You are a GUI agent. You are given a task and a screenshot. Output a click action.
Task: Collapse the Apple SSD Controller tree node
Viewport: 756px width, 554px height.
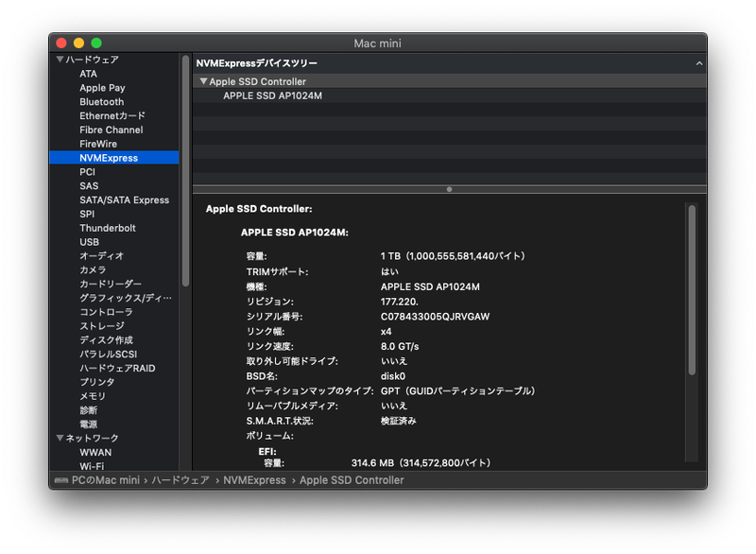(203, 82)
